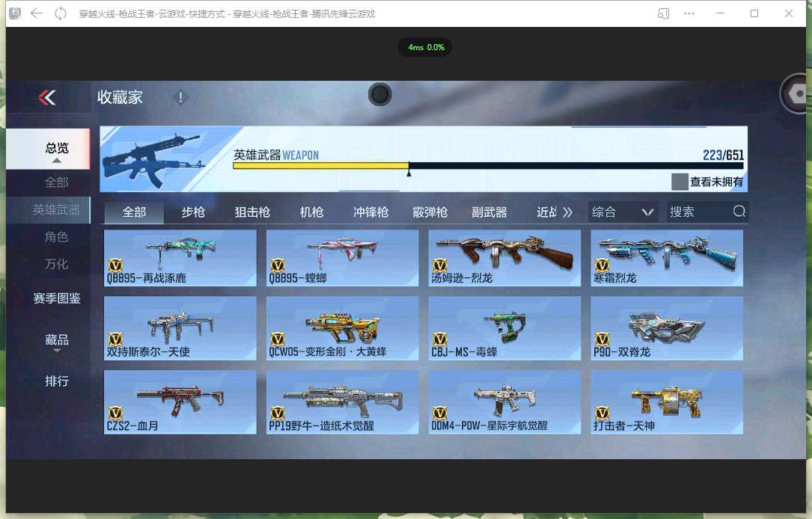Expand the 藏品 sidebar section

tap(56, 342)
